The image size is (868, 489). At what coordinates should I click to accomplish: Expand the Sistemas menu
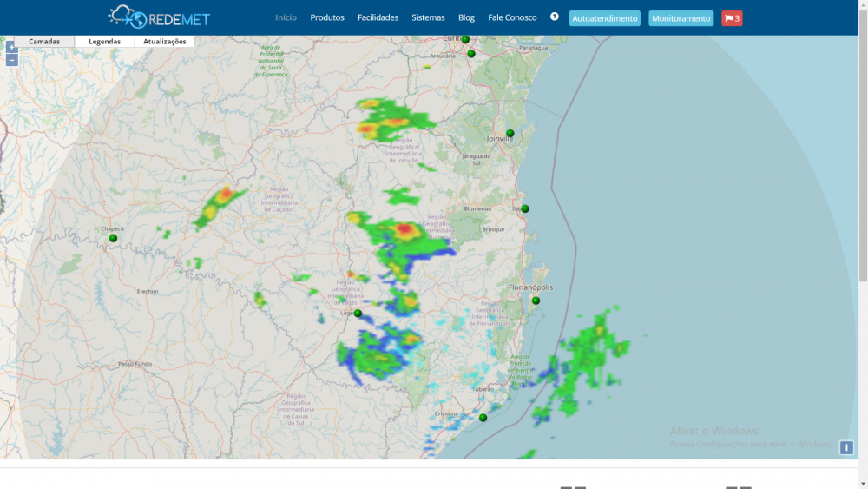[x=428, y=17]
